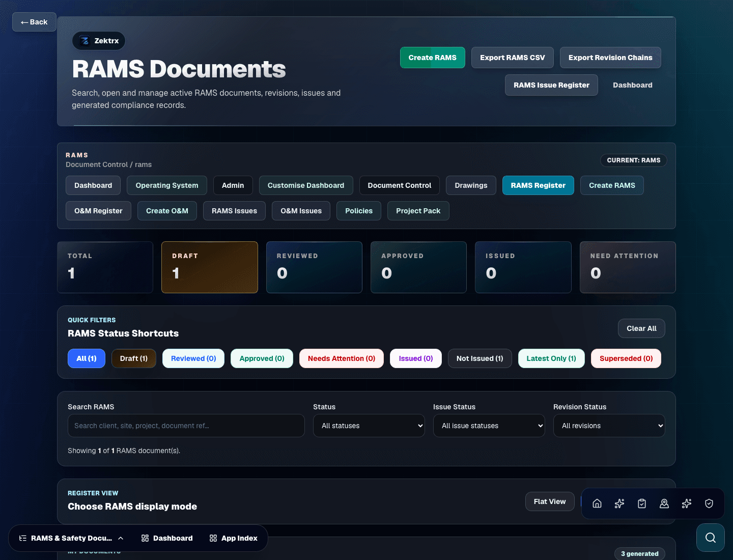Expand the RAMS & Safety Docu... menu
The width and height of the screenshot is (733, 560).
click(71, 538)
